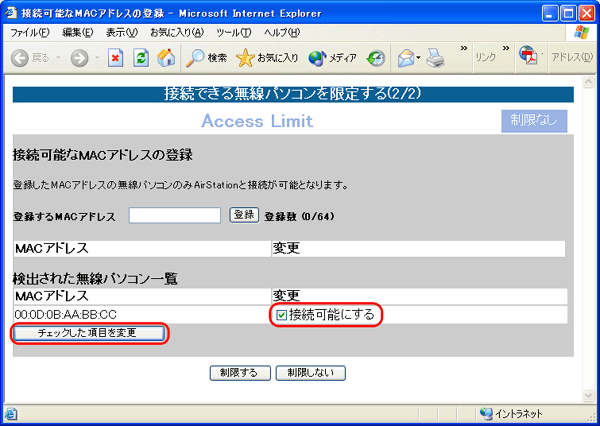This screenshot has width=600, height=426.
Task: Open the ヘルプ(H) menu
Action: tap(282, 33)
